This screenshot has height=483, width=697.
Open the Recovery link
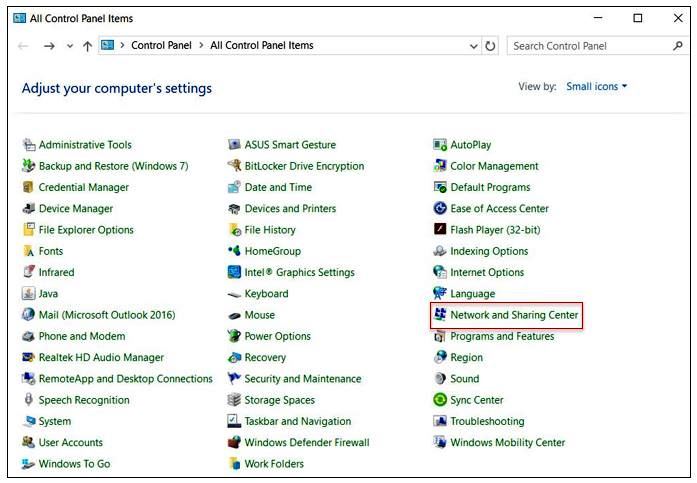click(265, 357)
